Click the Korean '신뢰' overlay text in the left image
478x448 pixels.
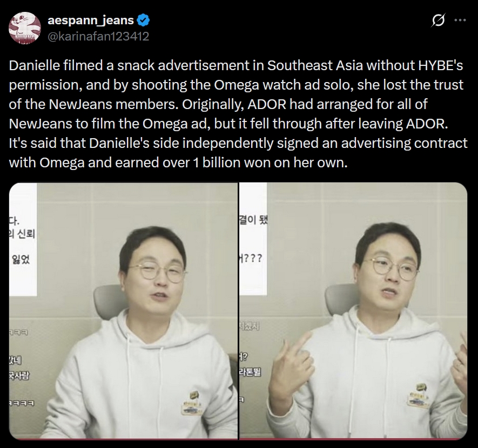click(26, 234)
